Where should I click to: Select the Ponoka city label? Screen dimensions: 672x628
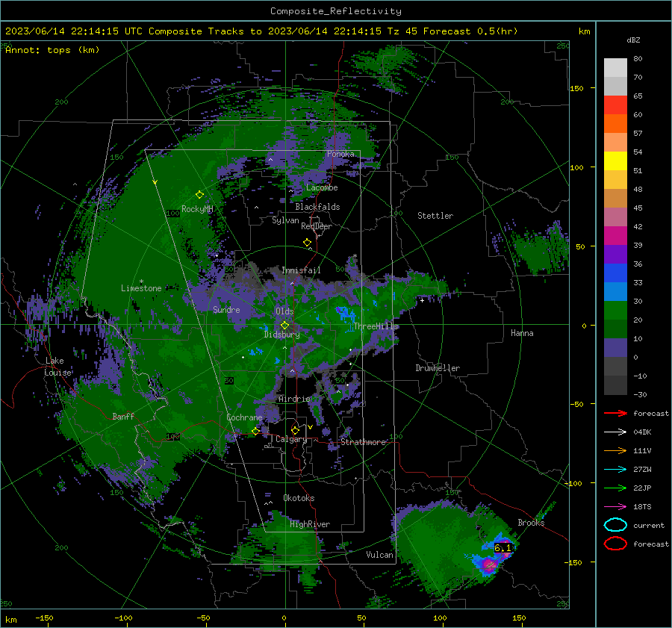[340, 154]
